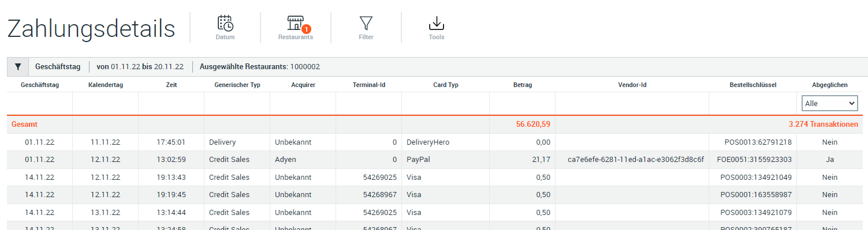Image resolution: width=868 pixels, height=230 pixels.
Task: Click the Terminal-Id column filter field
Action: click(369, 104)
